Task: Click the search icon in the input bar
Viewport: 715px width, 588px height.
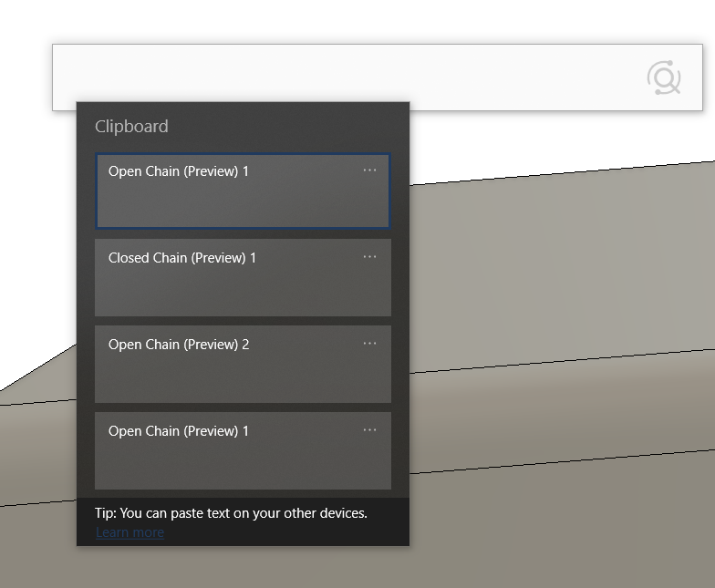Action: click(664, 77)
